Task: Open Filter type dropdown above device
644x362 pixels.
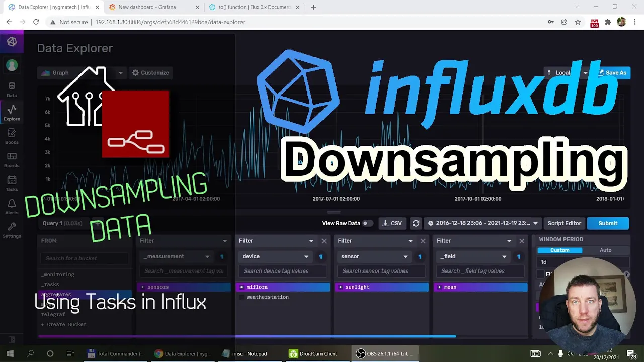Action: pos(276,241)
